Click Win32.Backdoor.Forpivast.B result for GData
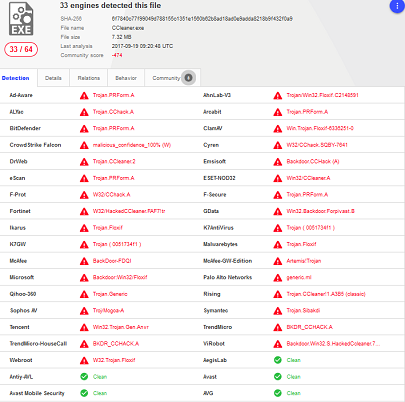Viewport: 405px width, 402px height. tap(320, 211)
